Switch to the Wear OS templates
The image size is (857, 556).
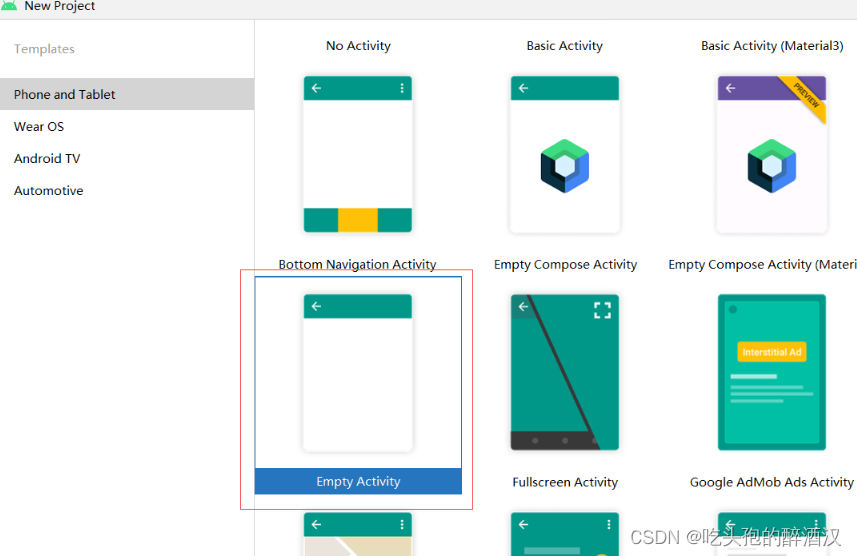pos(127,126)
